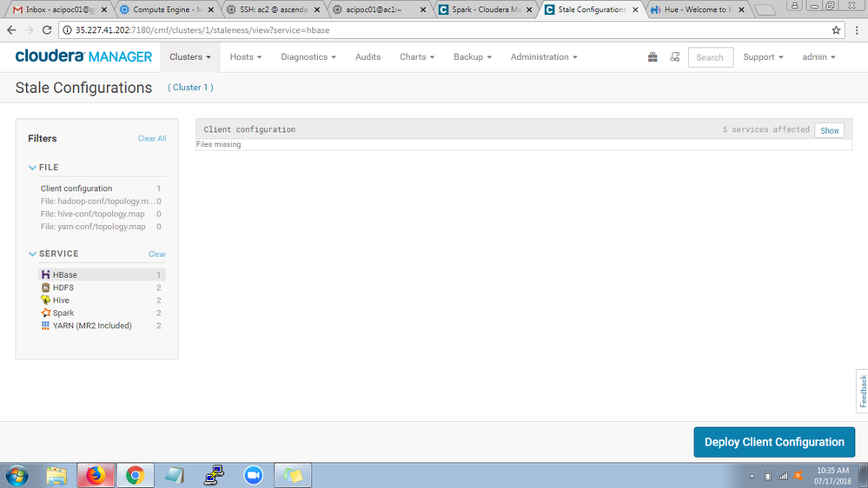The width and height of the screenshot is (868, 488).
Task: Click the browser address bar URL
Action: click(x=202, y=30)
